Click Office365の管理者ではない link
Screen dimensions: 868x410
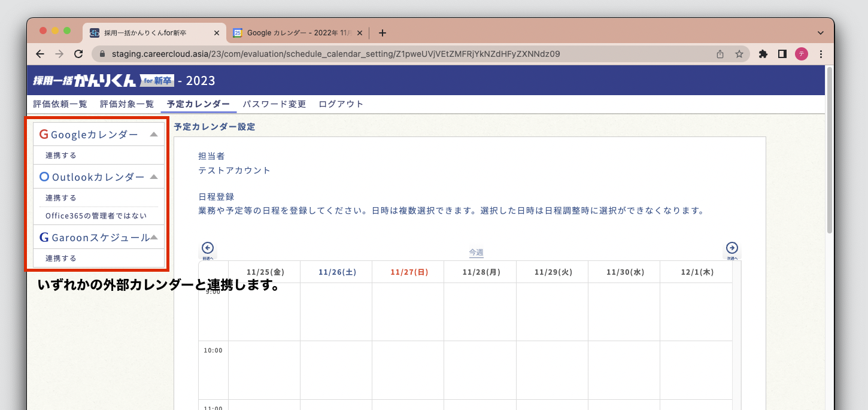click(96, 216)
